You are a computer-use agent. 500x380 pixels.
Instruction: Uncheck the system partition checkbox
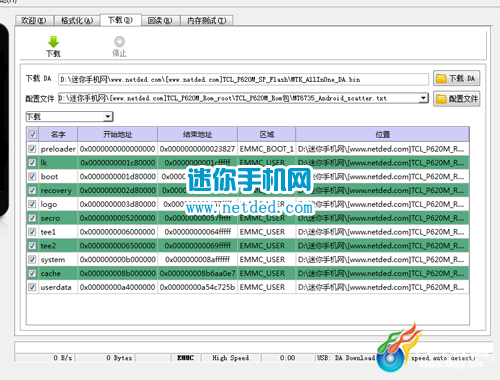coord(32,259)
